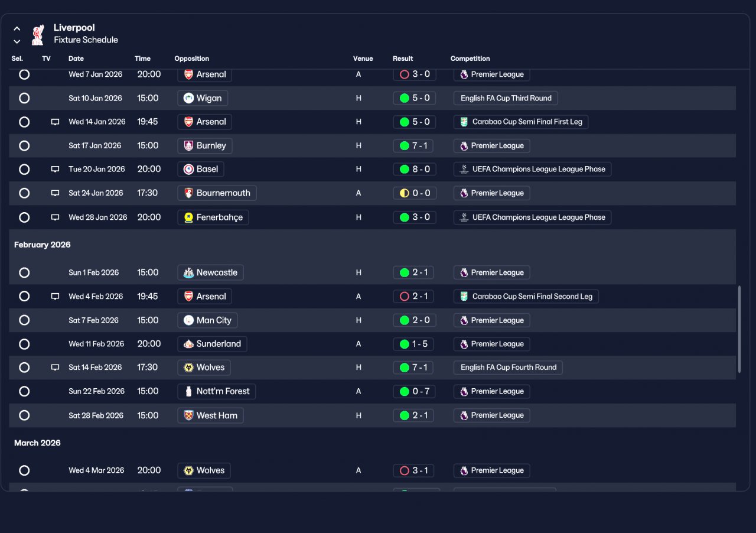
Task: Click TV icon on Bournemouth row
Action: (x=55, y=193)
